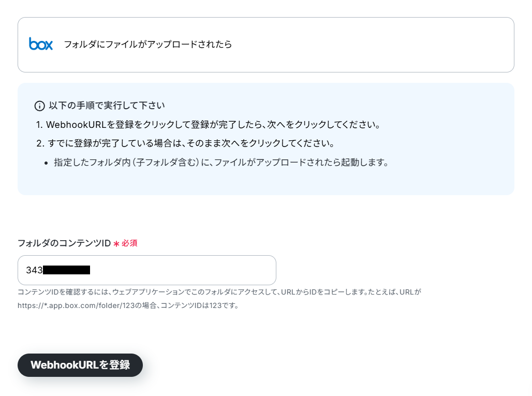Click the red required asterisk icon

pos(116,244)
